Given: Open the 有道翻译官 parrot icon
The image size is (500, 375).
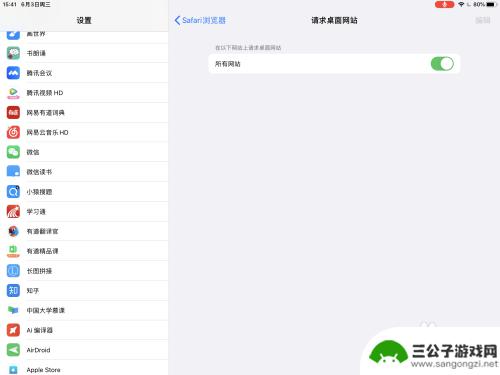Looking at the screenshot, I should pyautogui.click(x=13, y=231).
